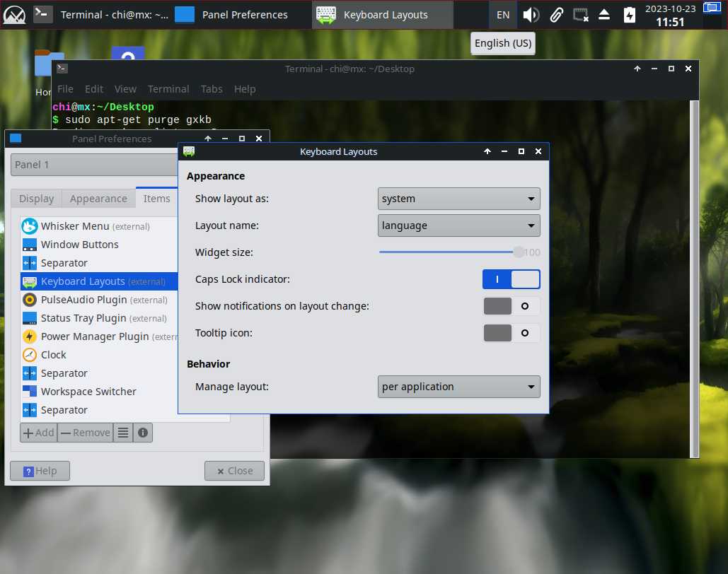Click the Keyboard Layouts window title icon
Viewport: 728px width, 574px height.
(x=189, y=151)
